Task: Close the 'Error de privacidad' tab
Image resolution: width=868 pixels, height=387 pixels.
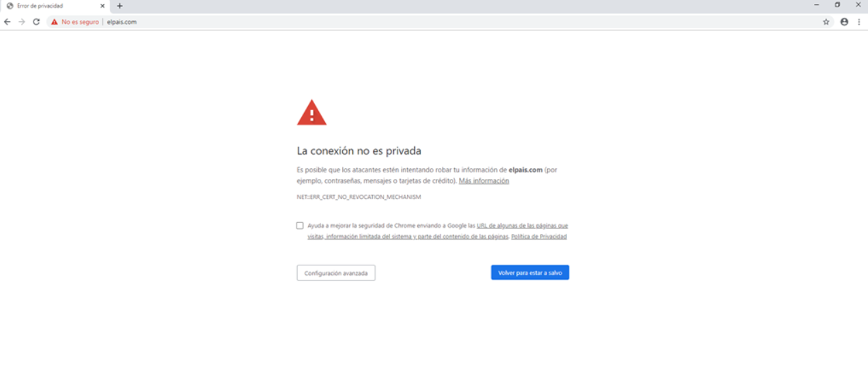Action: coord(102,5)
